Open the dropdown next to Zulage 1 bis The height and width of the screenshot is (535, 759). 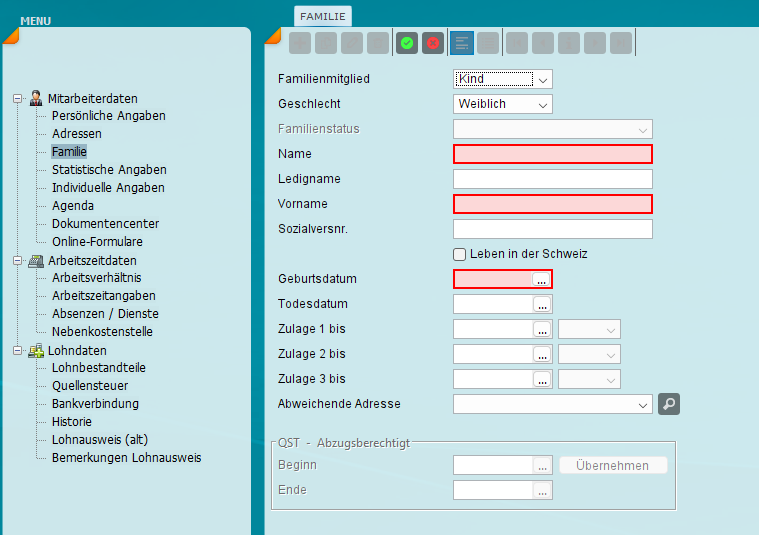(589, 329)
